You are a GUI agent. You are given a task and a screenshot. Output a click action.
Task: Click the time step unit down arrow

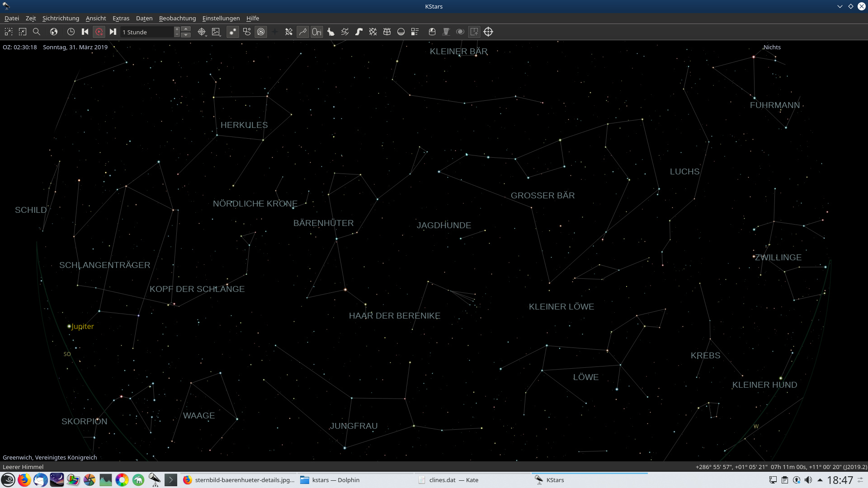pos(186,35)
